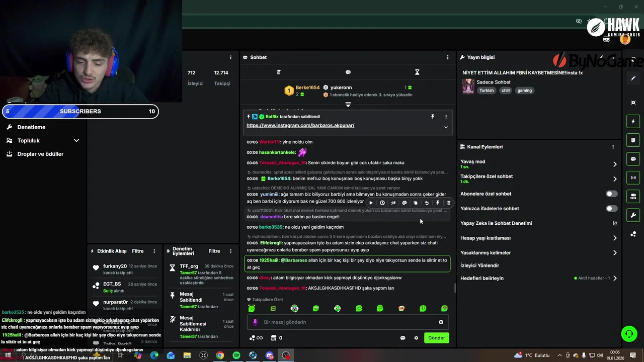Click the hourglass icon in the chat toolbar

(417, 72)
